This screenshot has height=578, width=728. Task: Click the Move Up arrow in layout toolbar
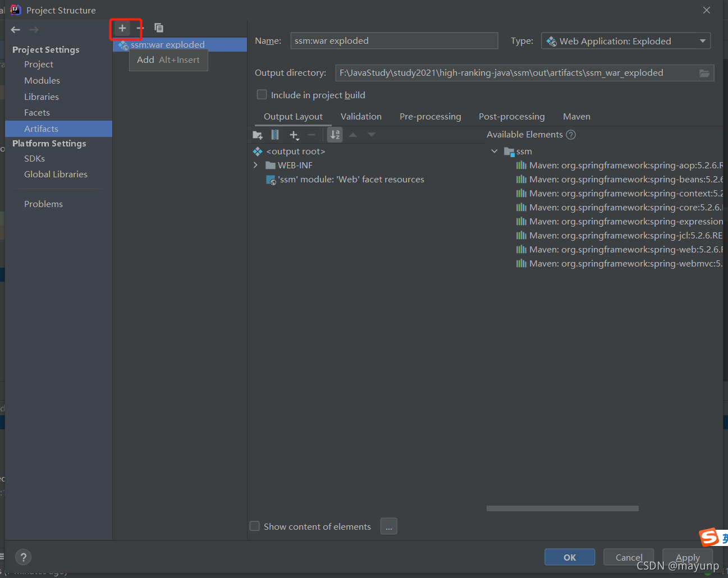tap(353, 135)
